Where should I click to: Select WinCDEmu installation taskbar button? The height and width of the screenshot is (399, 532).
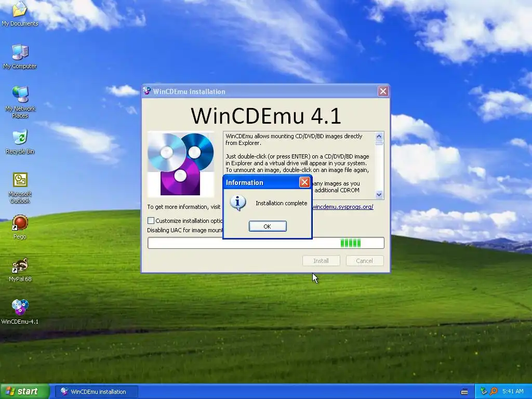tap(96, 392)
